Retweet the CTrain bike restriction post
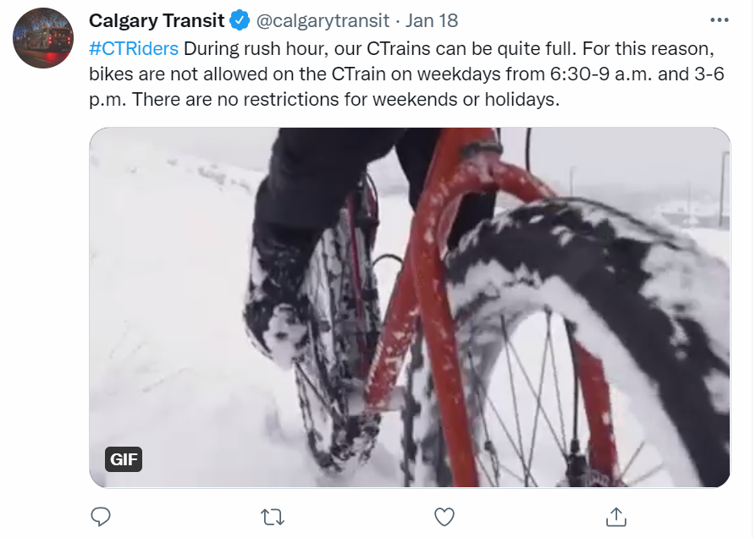Screen dimensions: 756x538 click(x=272, y=516)
